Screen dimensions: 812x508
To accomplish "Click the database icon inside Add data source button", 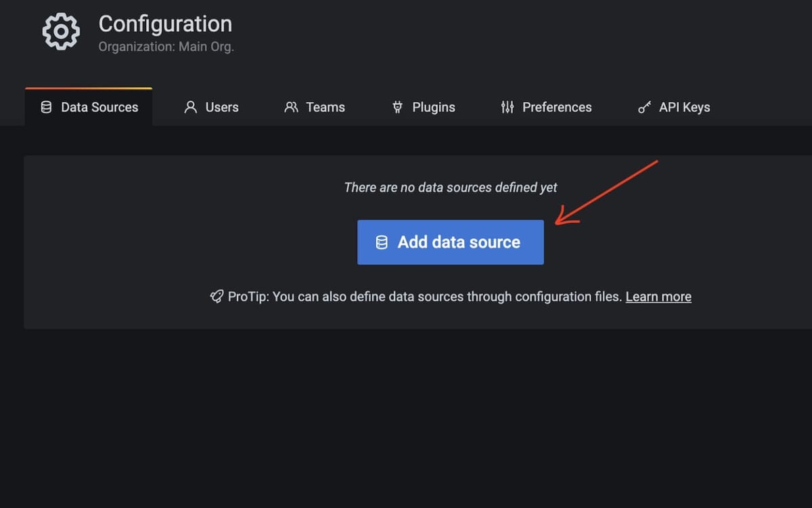I will click(x=382, y=242).
